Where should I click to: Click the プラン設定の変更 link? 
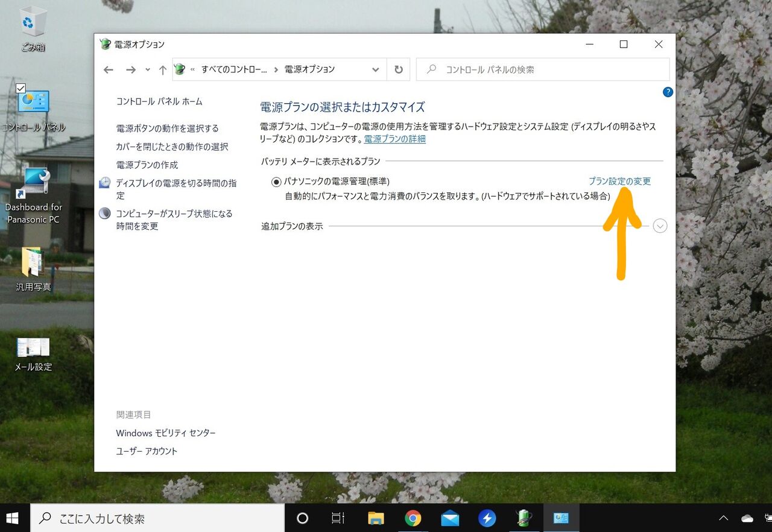(x=619, y=181)
